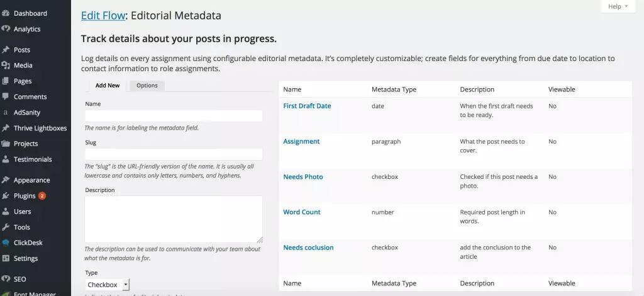This screenshot has height=296, width=644.
Task: Select the Add New tab
Action: pos(108,85)
